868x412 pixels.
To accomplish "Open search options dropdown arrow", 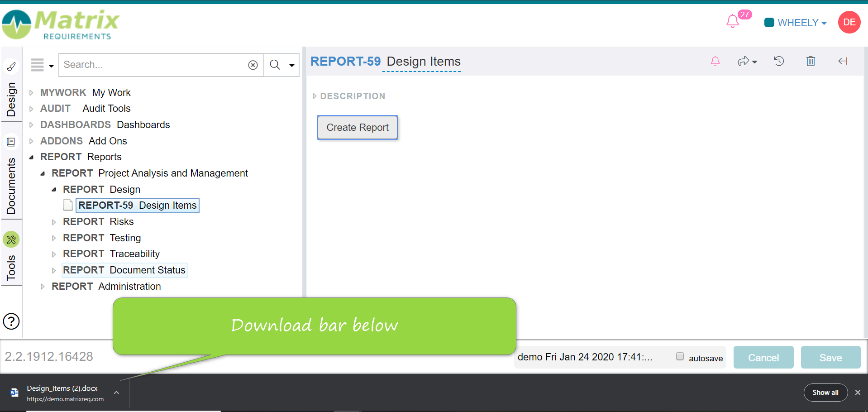I will pyautogui.click(x=292, y=66).
